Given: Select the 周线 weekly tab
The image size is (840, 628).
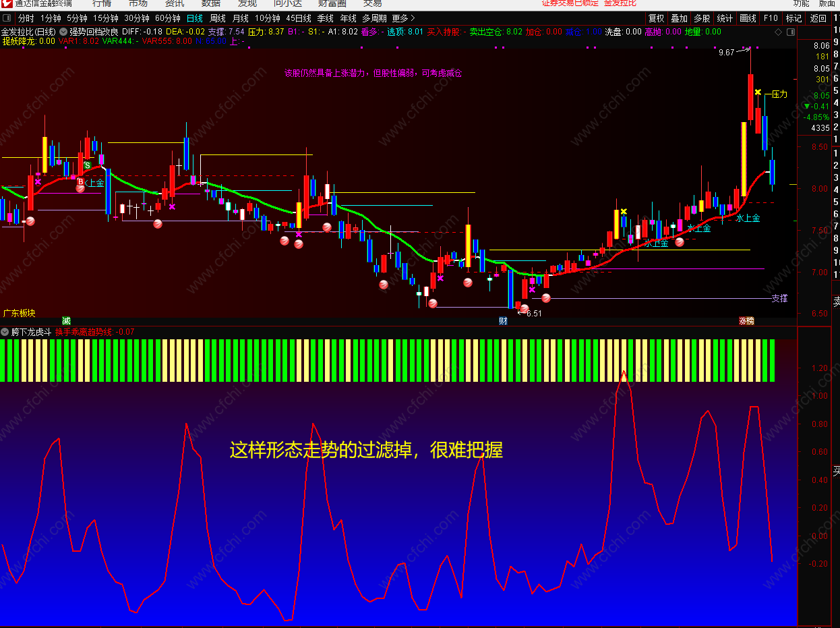Looking at the screenshot, I should [x=218, y=18].
